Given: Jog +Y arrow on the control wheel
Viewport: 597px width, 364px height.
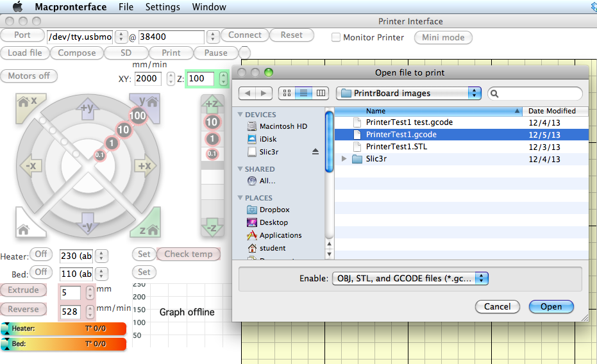Looking at the screenshot, I should click(88, 108).
